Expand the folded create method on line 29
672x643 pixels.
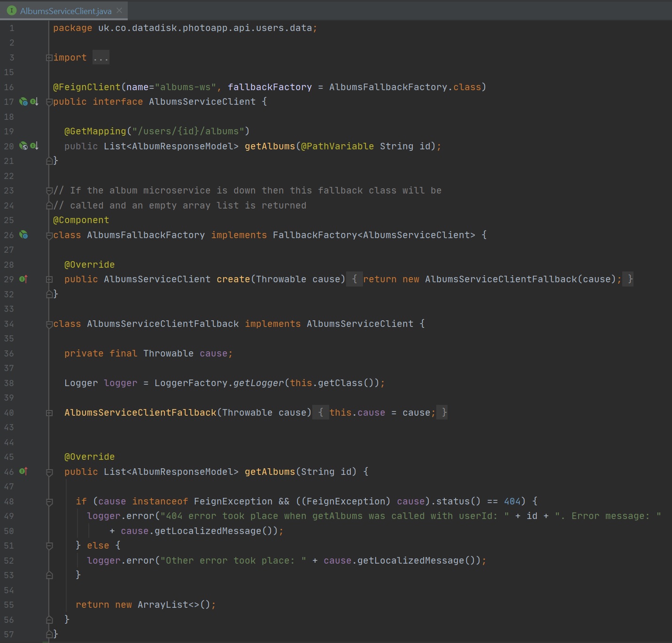pos(49,279)
